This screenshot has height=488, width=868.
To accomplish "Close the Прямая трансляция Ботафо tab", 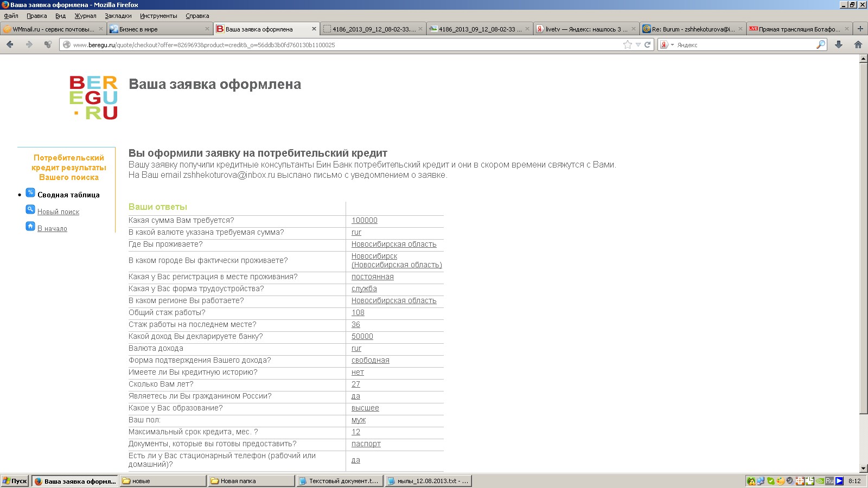I will point(846,29).
